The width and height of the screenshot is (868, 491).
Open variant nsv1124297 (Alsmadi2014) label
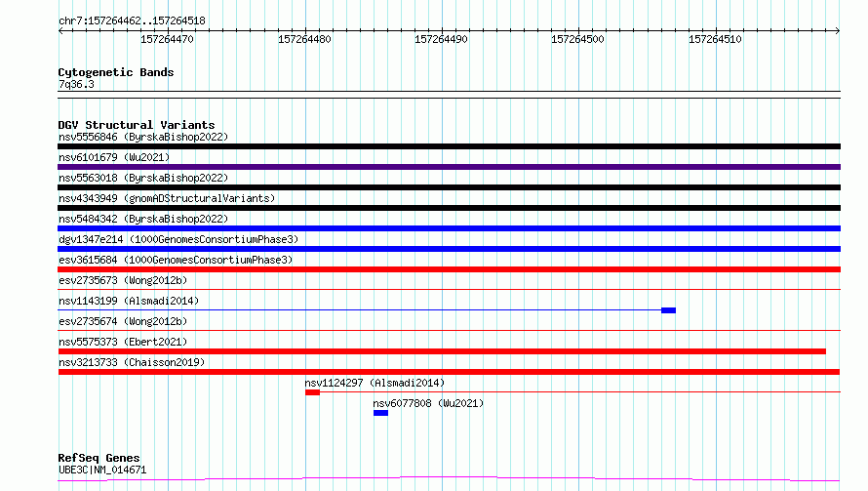(375, 383)
